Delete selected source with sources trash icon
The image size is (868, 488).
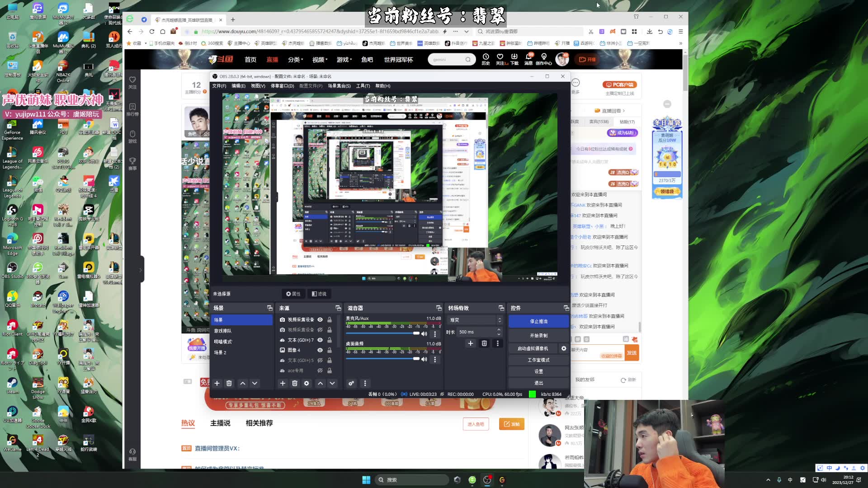[x=295, y=383]
